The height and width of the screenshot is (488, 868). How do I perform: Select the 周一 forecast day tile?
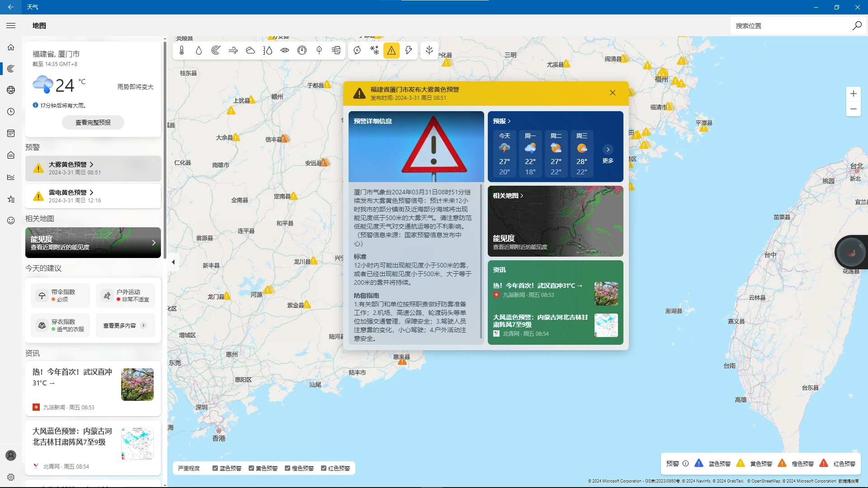click(530, 153)
